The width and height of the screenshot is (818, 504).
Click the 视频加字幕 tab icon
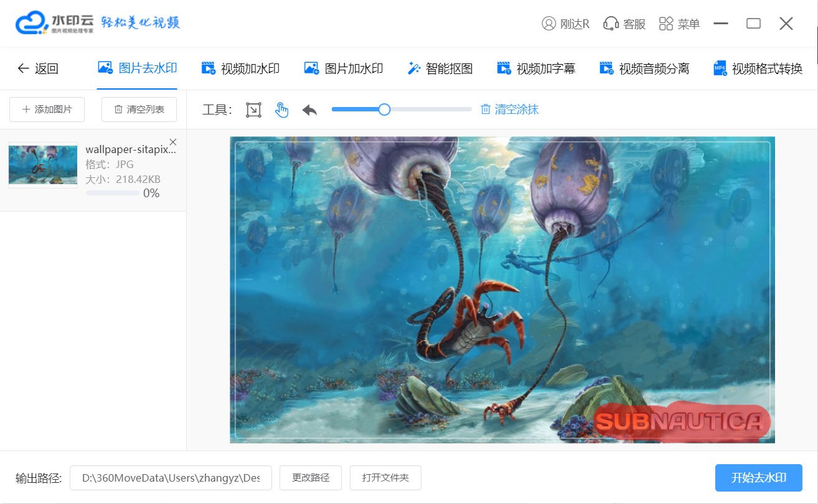click(504, 68)
